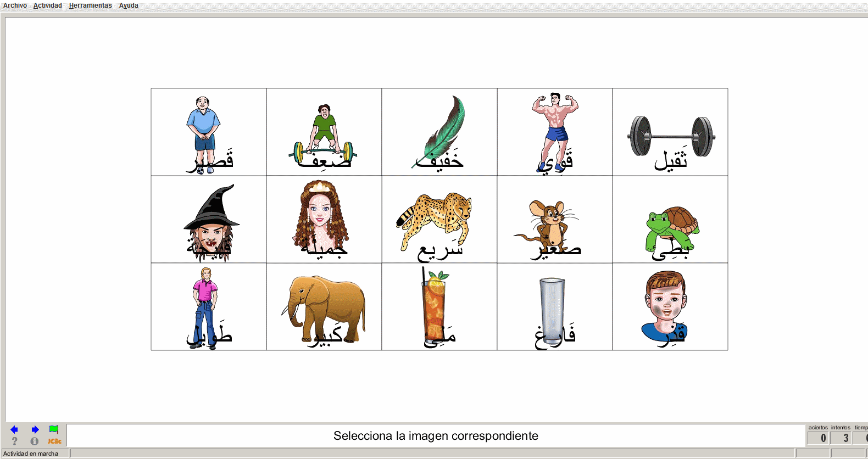Click the JClic logo icon
Viewport: 868px width, 459px height.
point(54,441)
